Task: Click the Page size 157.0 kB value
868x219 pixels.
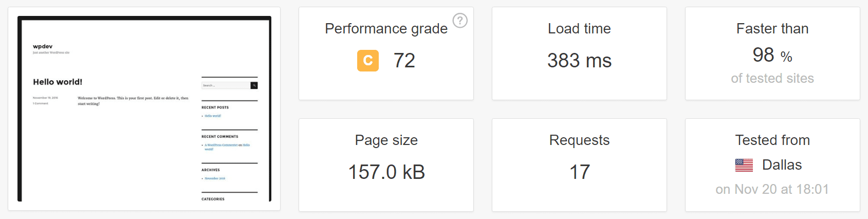Action: [386, 172]
